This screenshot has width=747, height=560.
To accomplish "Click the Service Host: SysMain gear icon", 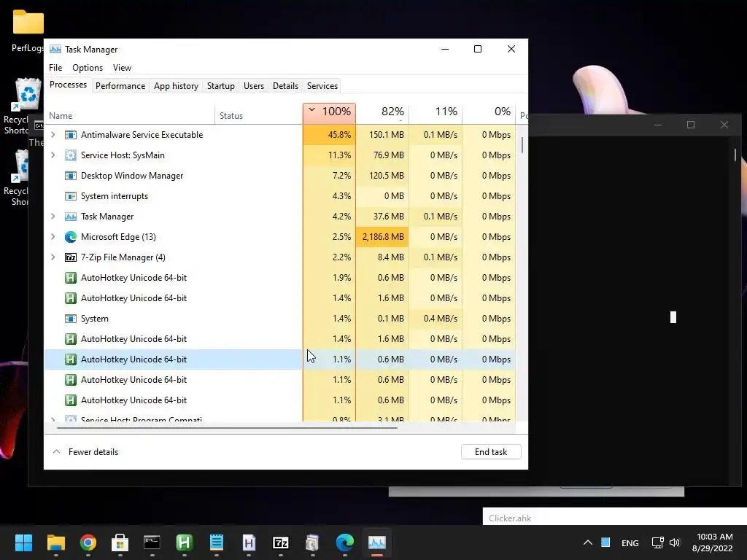I will coord(71,155).
